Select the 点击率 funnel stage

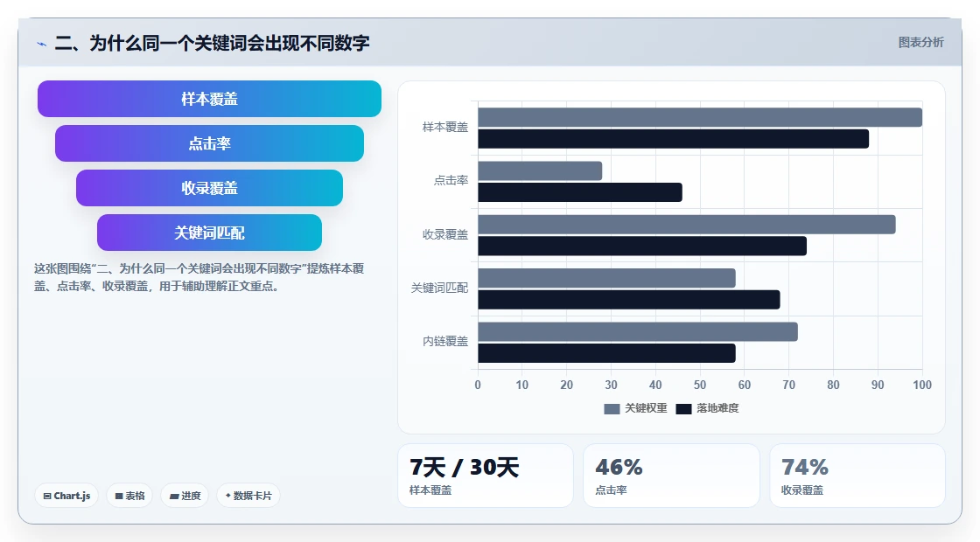209,143
